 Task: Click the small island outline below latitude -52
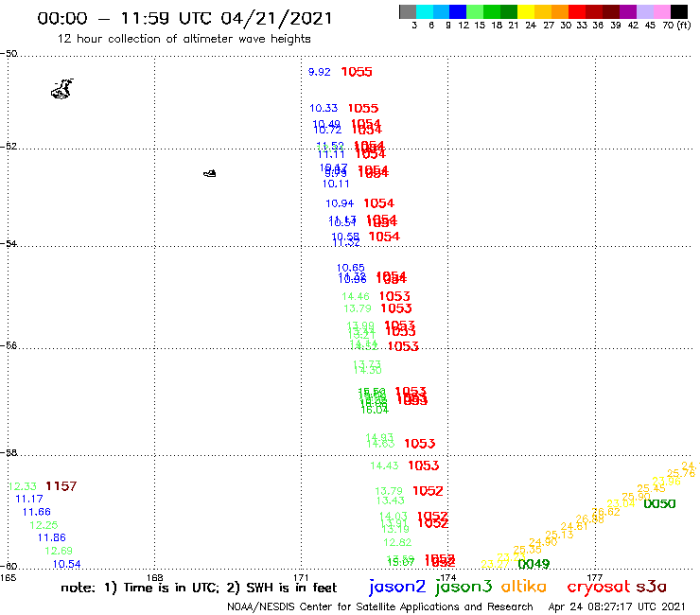pyautogui.click(x=210, y=173)
